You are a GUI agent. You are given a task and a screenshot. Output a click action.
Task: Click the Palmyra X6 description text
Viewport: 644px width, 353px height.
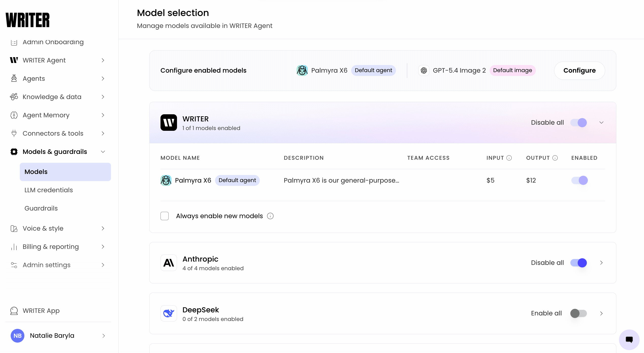tap(341, 180)
